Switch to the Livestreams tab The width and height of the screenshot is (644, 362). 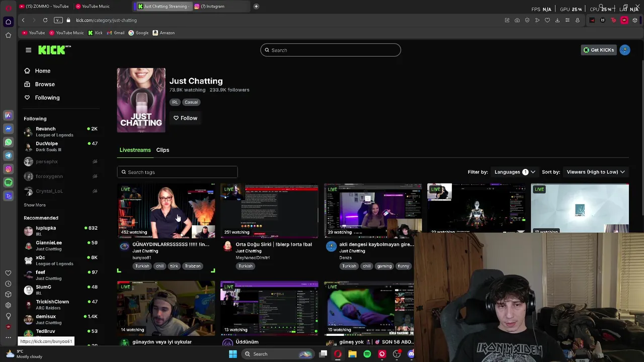click(x=135, y=150)
